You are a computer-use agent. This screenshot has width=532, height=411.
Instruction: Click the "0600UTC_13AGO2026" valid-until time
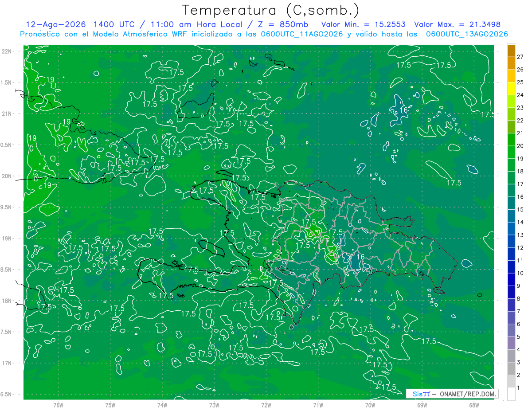pyautogui.click(x=466, y=34)
